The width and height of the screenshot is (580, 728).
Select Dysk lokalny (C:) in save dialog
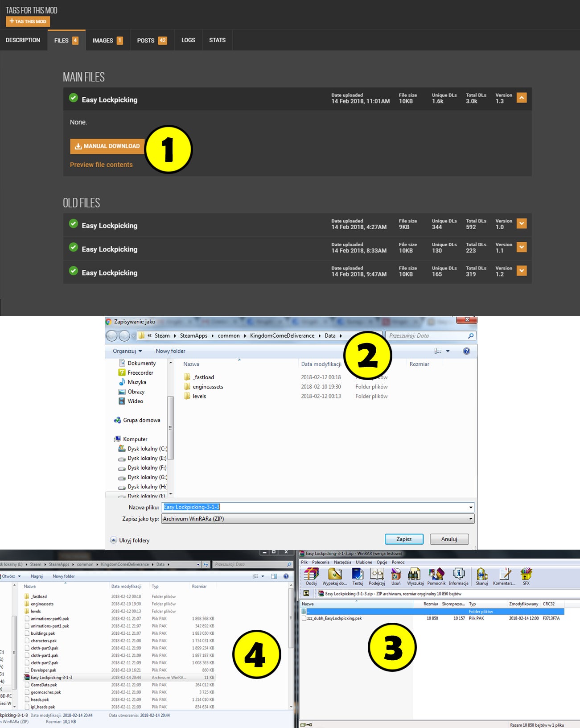[142, 449]
